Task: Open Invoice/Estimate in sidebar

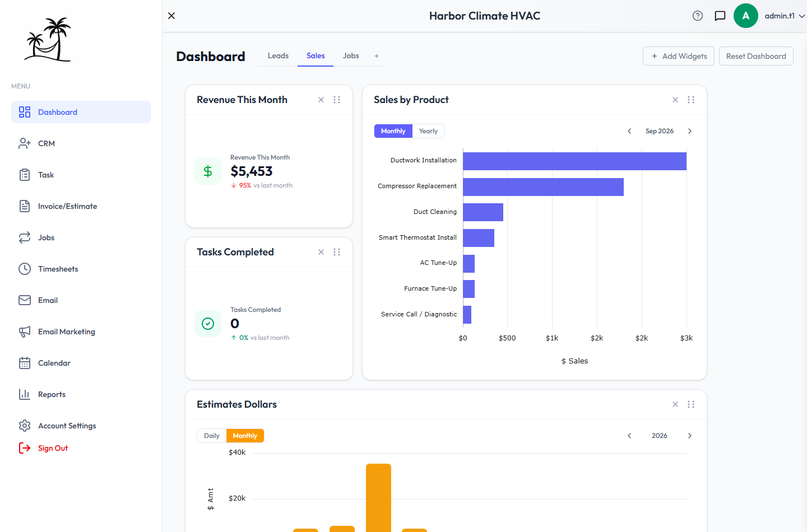Action: pos(81,206)
